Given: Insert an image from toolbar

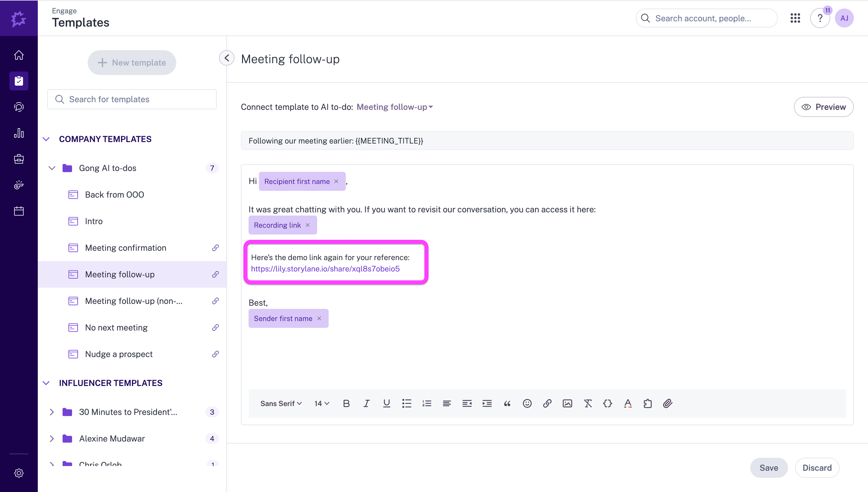Looking at the screenshot, I should [x=567, y=403].
